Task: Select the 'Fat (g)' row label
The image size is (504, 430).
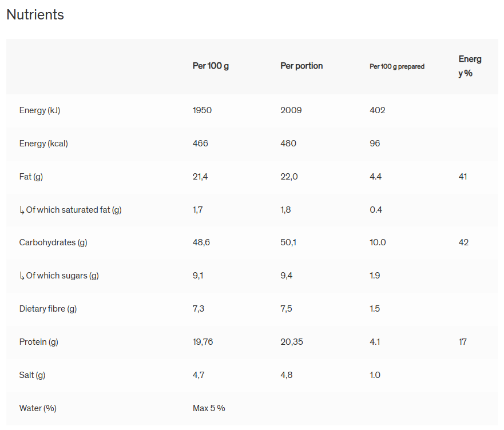Action: tap(31, 177)
